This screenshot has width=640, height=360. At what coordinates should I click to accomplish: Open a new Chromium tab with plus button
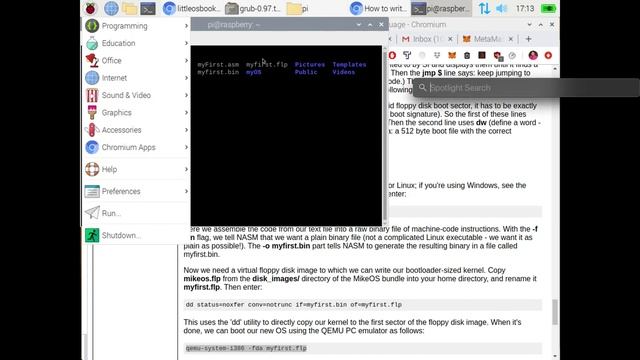click(x=529, y=39)
